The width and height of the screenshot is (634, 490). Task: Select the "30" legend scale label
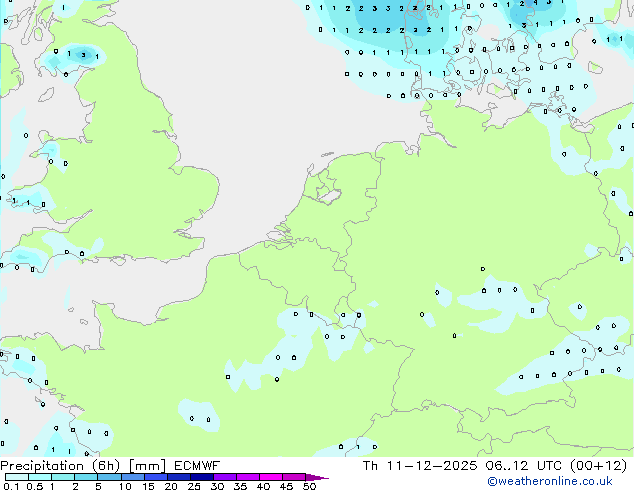[x=217, y=486]
